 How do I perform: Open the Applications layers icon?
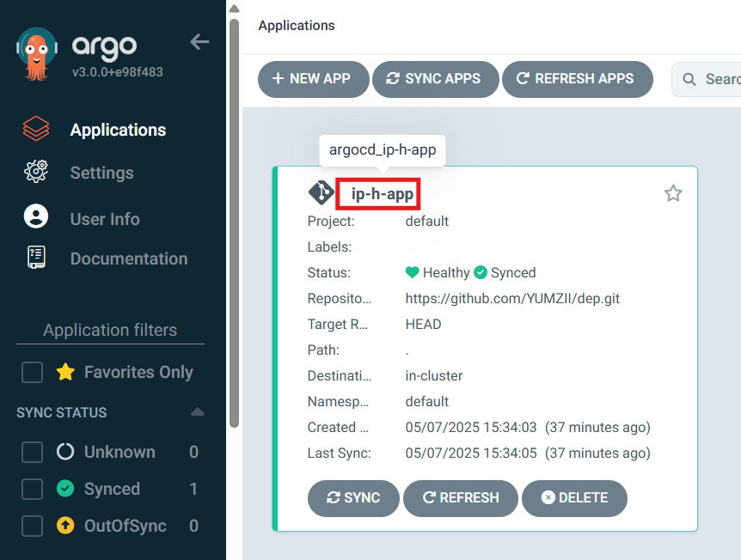click(x=36, y=129)
